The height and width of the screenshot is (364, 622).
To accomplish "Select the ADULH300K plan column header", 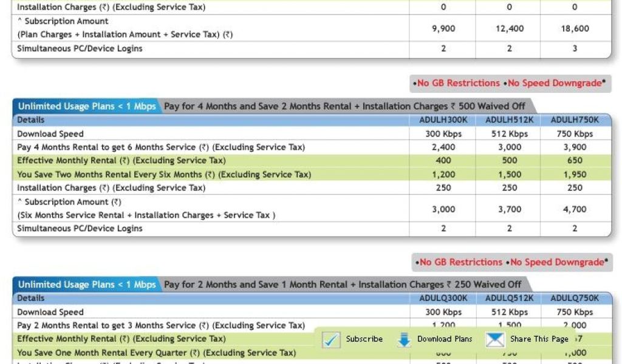I will [x=443, y=120].
